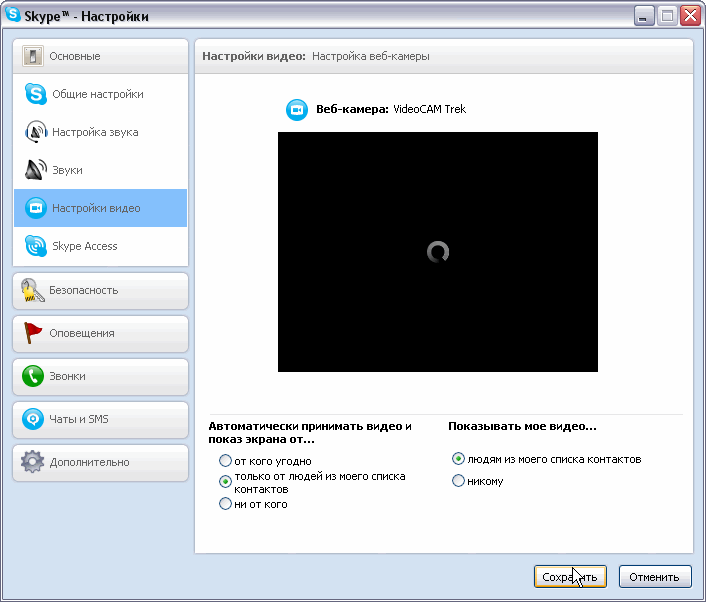Click the Основные switch icon
706x602 pixels.
coord(33,56)
